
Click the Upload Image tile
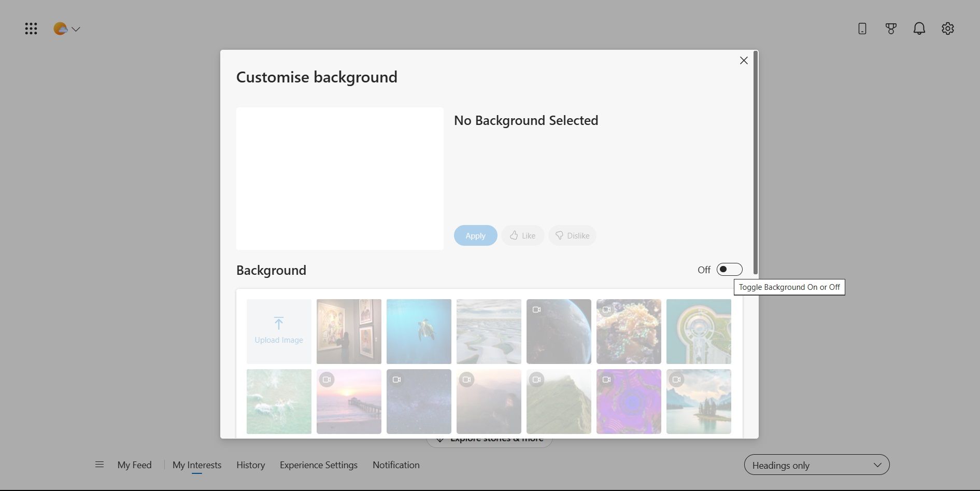tap(278, 331)
